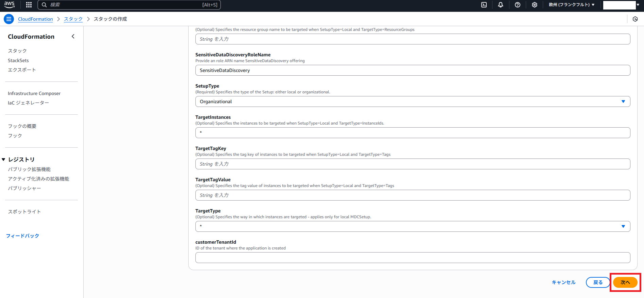This screenshot has height=298, width=644.
Task: Open エクスポート in the sidebar
Action: [22, 70]
